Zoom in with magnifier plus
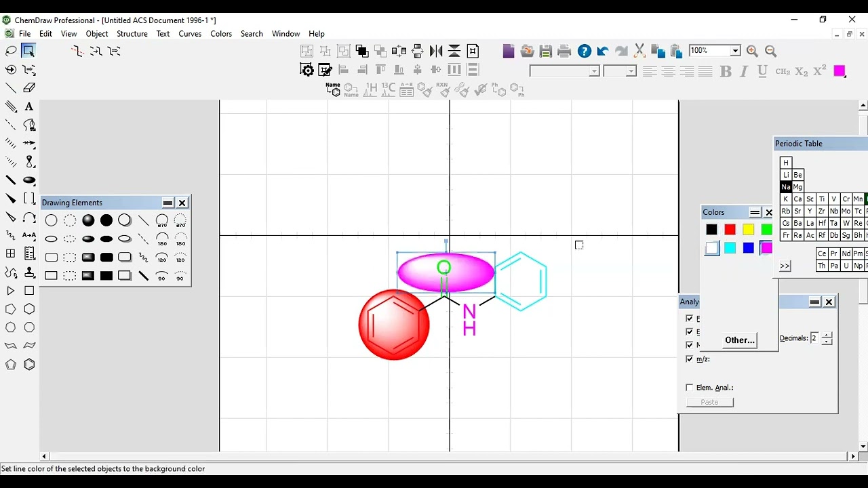 click(x=752, y=51)
